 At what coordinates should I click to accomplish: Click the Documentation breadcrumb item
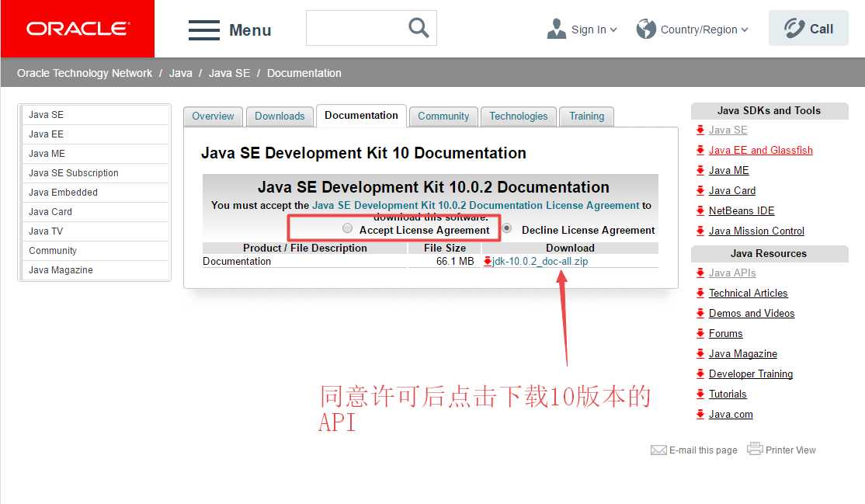coord(304,73)
